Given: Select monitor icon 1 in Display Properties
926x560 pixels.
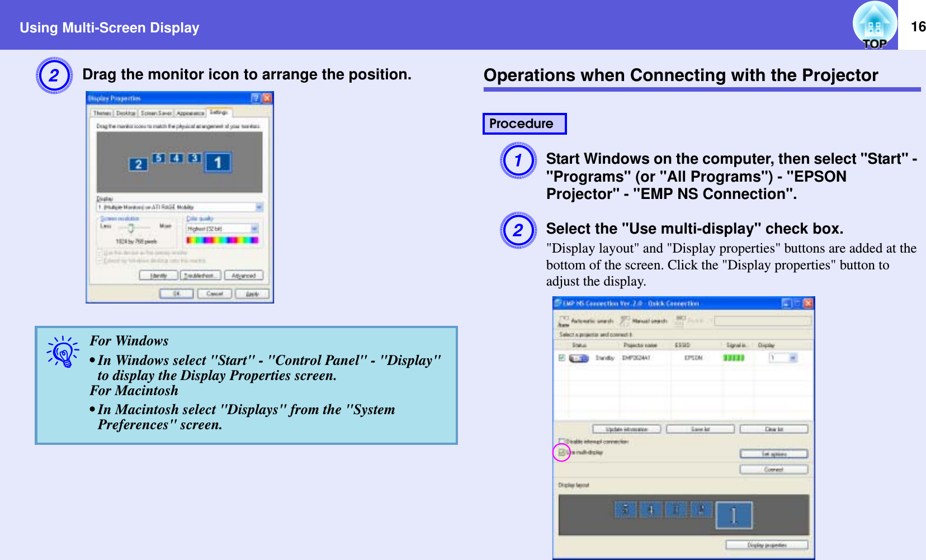Looking at the screenshot, I should pyautogui.click(x=218, y=163).
